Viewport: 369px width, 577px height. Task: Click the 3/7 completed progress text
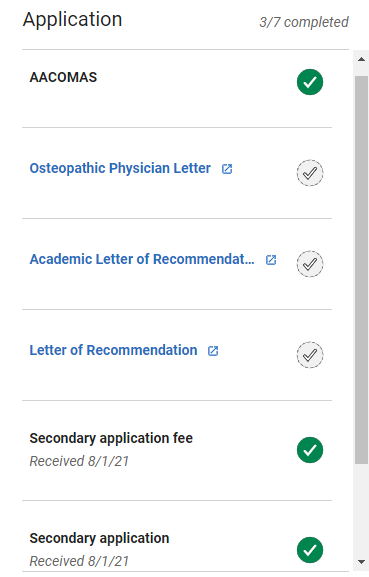[304, 22]
